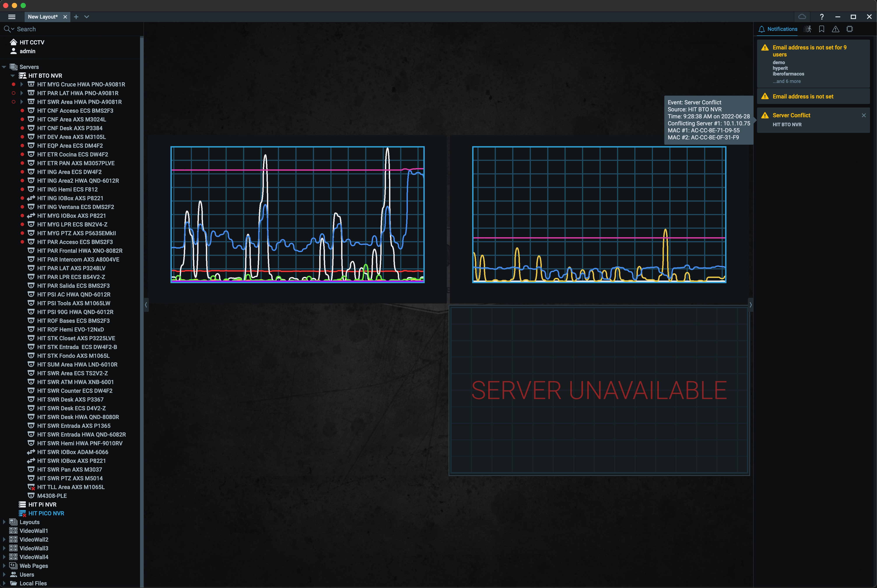Screen dimensions: 877x588
Task: Close the New Layout* tab
Action: point(65,17)
